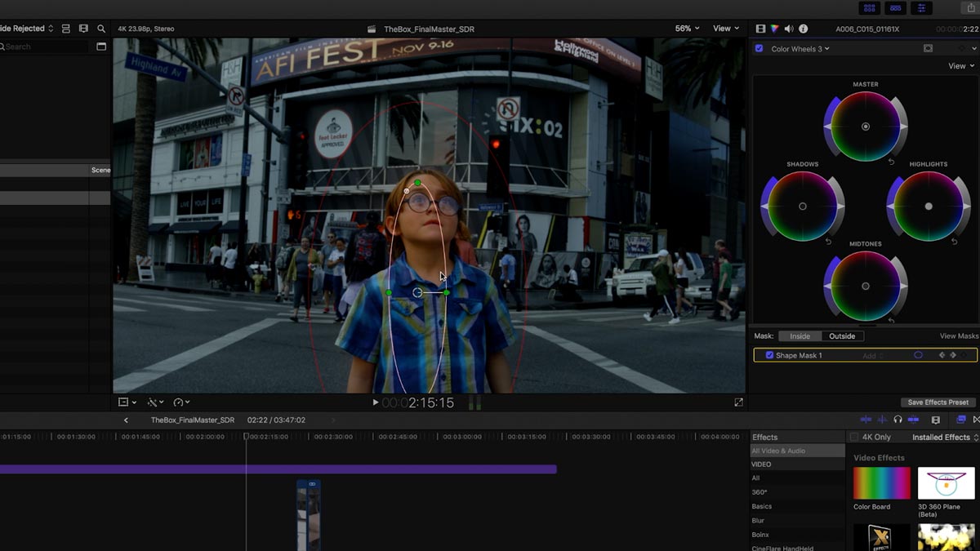Select the 3D 360 Plane effect thumbnail
This screenshot has height=551, width=980.
click(x=947, y=483)
